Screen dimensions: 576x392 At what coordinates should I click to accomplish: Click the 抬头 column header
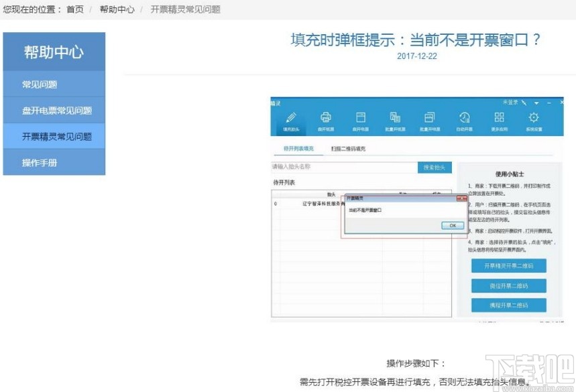[331, 194]
